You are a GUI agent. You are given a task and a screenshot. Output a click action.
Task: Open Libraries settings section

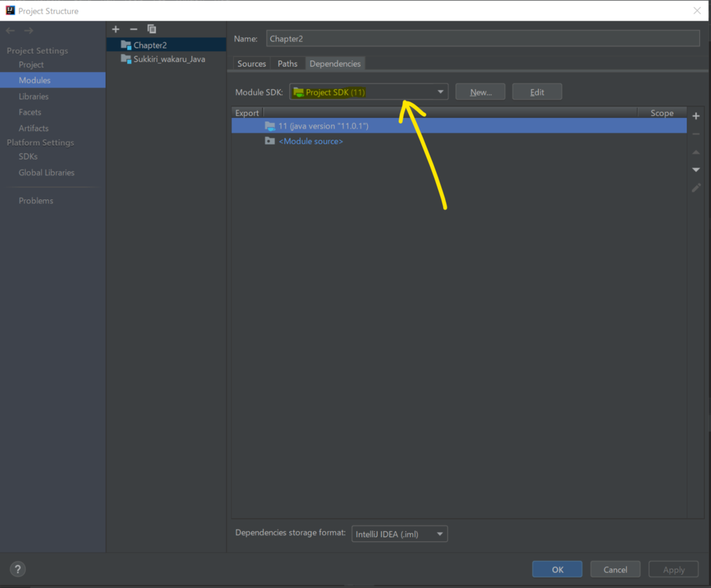[x=33, y=96]
